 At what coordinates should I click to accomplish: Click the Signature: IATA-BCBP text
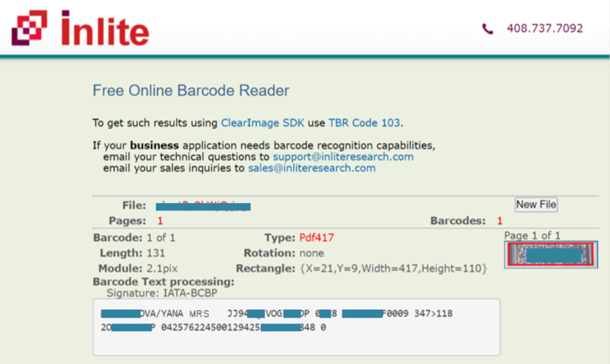[x=162, y=293]
